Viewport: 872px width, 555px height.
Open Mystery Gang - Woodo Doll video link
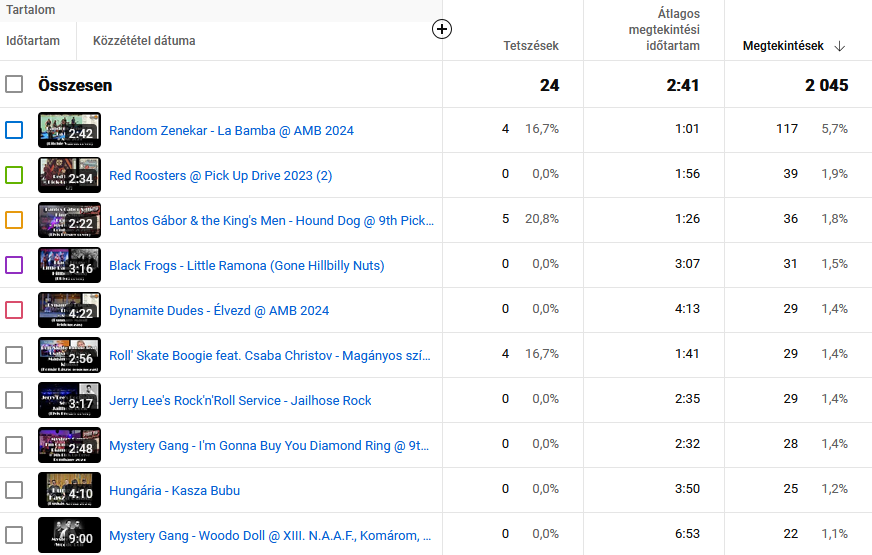tap(270, 535)
